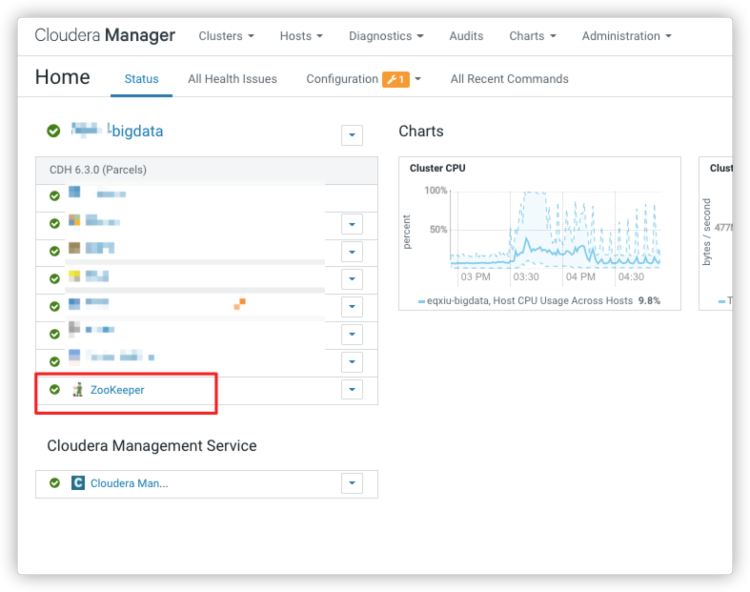
Task: Open the ZooKeeper service link
Action: coord(117,390)
